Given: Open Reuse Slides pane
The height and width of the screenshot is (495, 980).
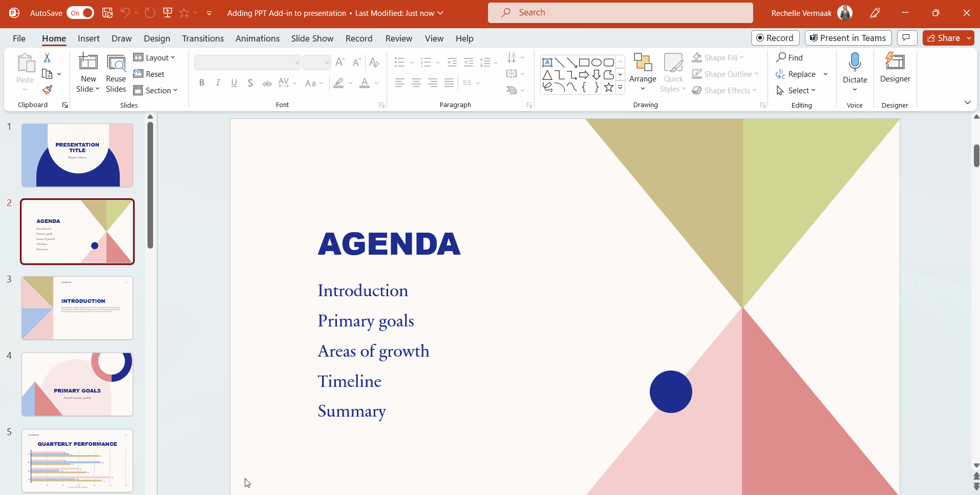Looking at the screenshot, I should click(x=116, y=73).
